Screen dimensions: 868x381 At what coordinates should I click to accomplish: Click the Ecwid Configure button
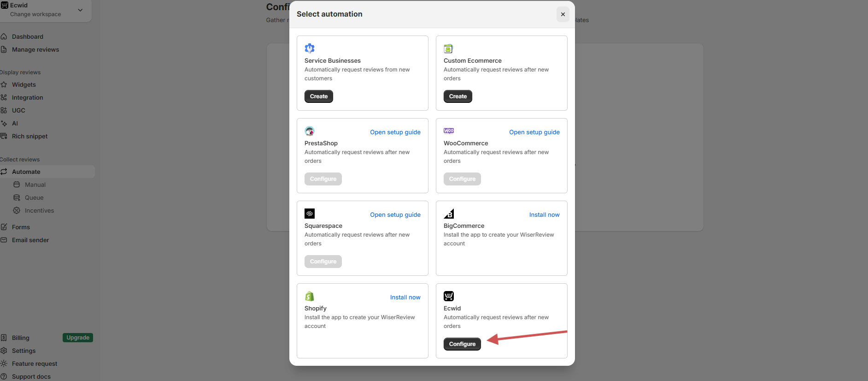462,344
